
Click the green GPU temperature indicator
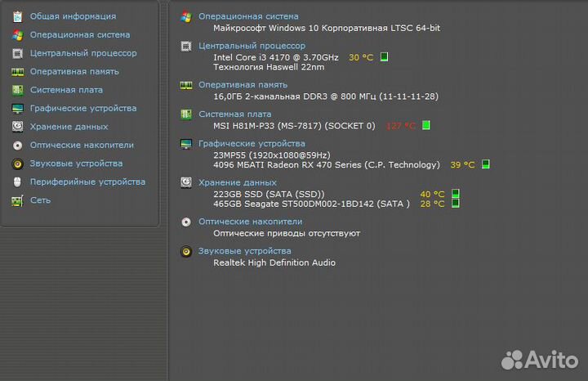(486, 164)
